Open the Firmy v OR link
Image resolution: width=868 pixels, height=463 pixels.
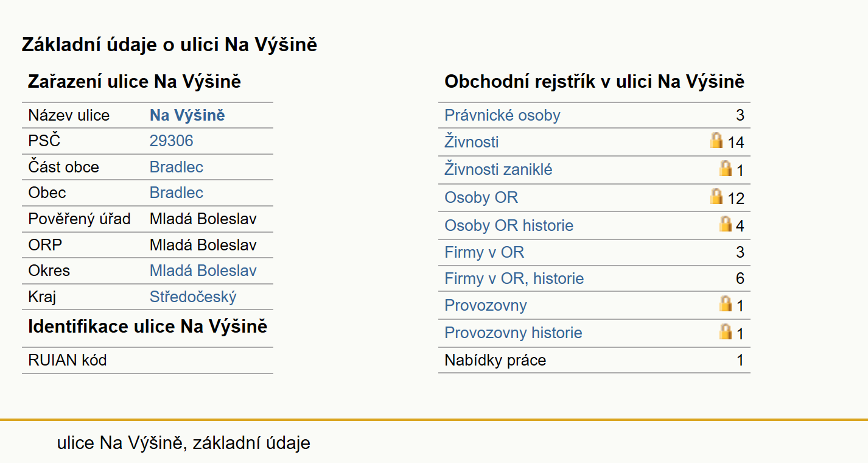(x=485, y=252)
